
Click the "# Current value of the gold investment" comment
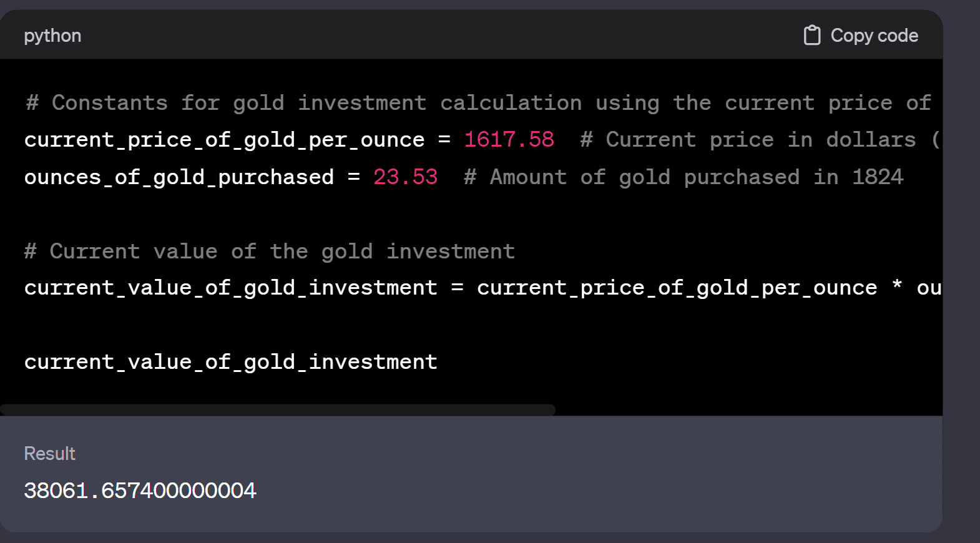point(269,252)
